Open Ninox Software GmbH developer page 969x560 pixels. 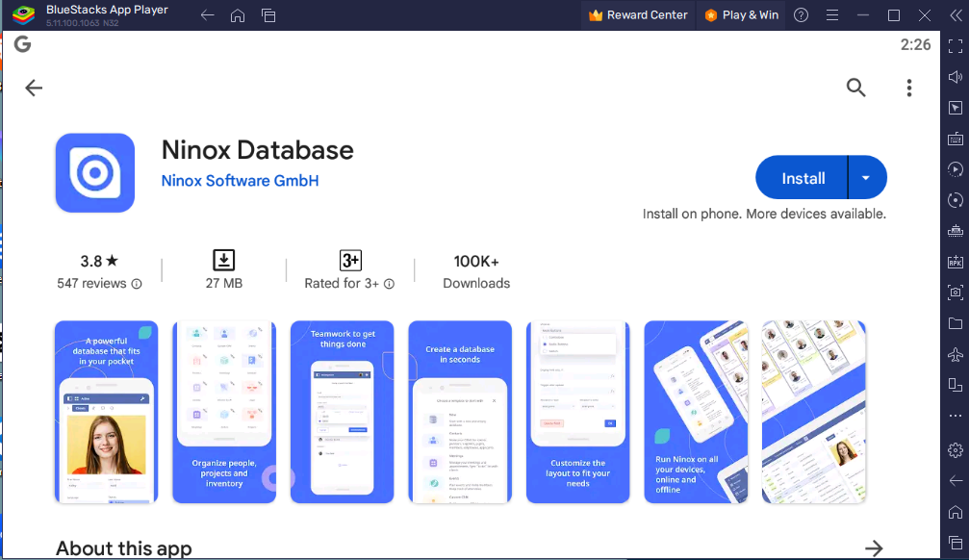[x=240, y=181]
